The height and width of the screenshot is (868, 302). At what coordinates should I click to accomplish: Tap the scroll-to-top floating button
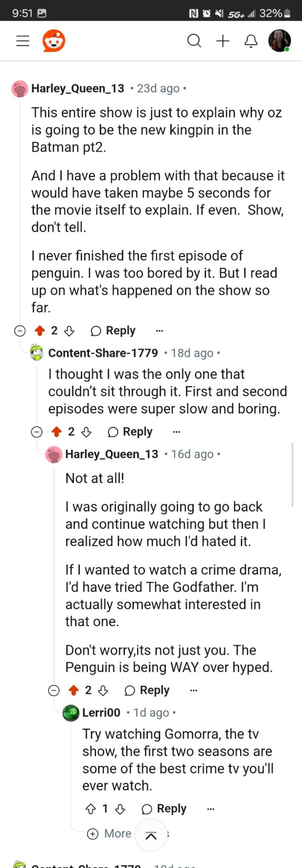pos(151,835)
